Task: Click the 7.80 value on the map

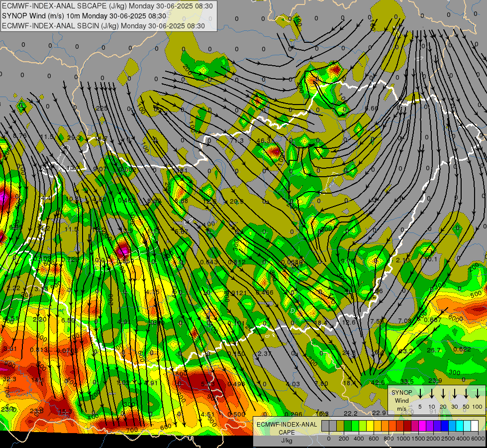Action: coord(321,384)
